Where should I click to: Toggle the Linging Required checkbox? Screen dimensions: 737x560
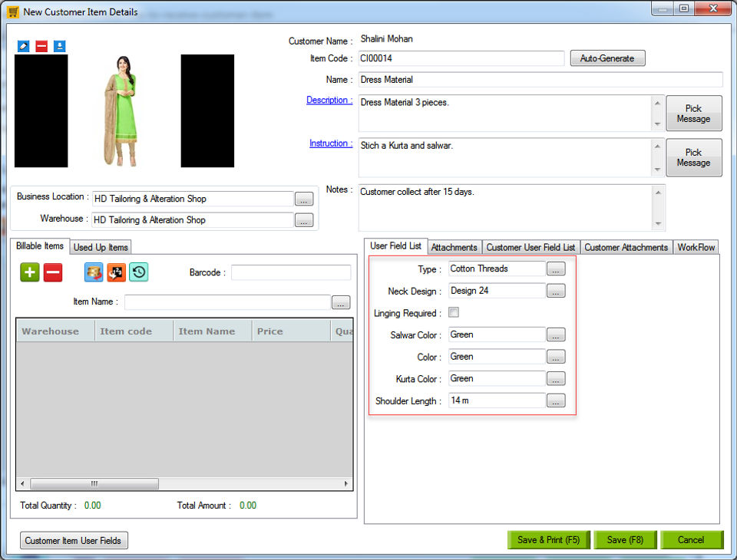click(x=454, y=312)
